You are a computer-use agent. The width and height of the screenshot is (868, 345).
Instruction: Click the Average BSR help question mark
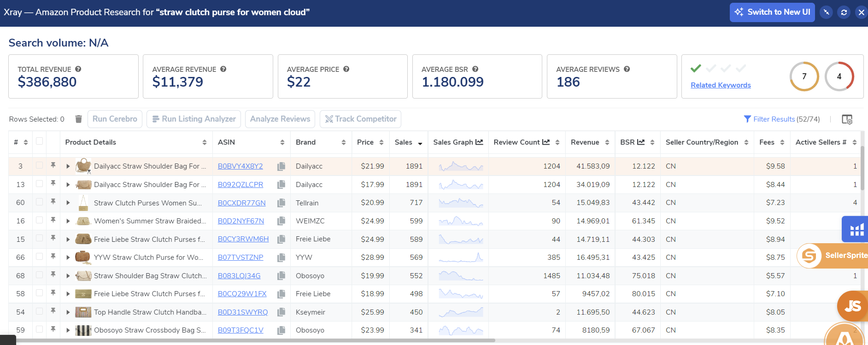tap(475, 69)
